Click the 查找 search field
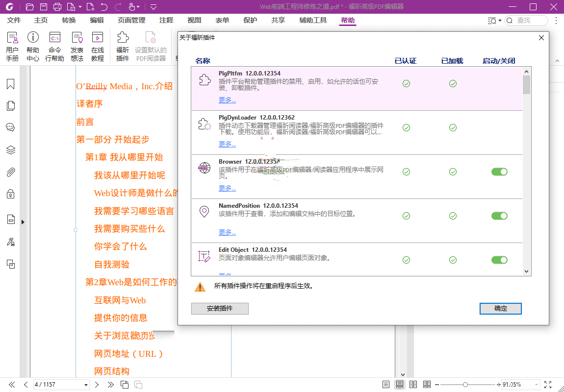The image size is (564, 392). pyautogui.click(x=526, y=21)
